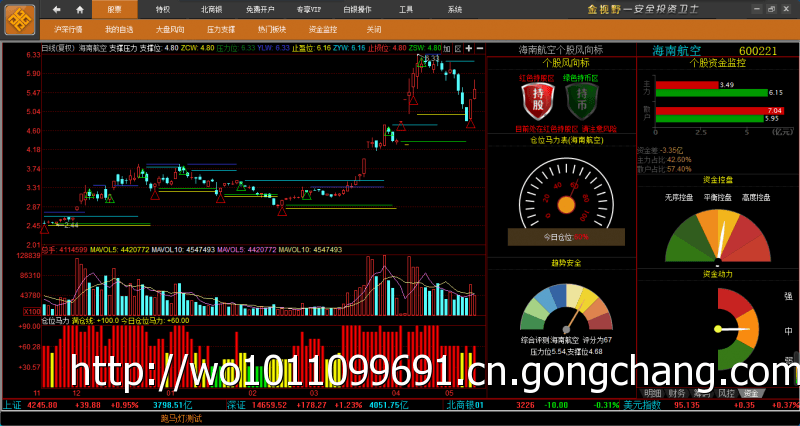Click the 资金监控 button

[322, 30]
